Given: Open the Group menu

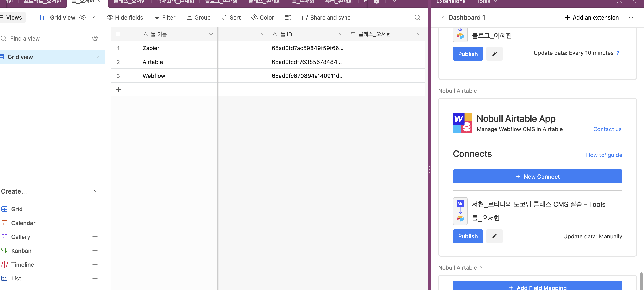Looking at the screenshot, I should tap(198, 18).
